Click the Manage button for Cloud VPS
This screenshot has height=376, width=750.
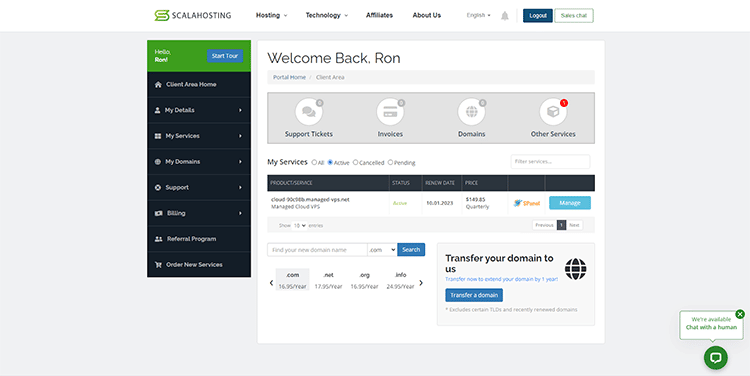(x=570, y=203)
